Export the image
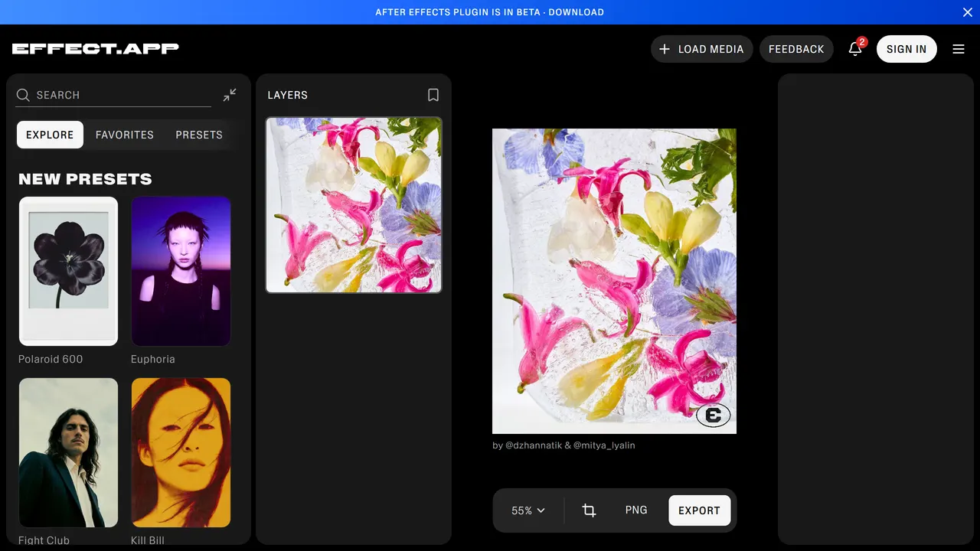Image resolution: width=980 pixels, height=551 pixels. (x=699, y=510)
